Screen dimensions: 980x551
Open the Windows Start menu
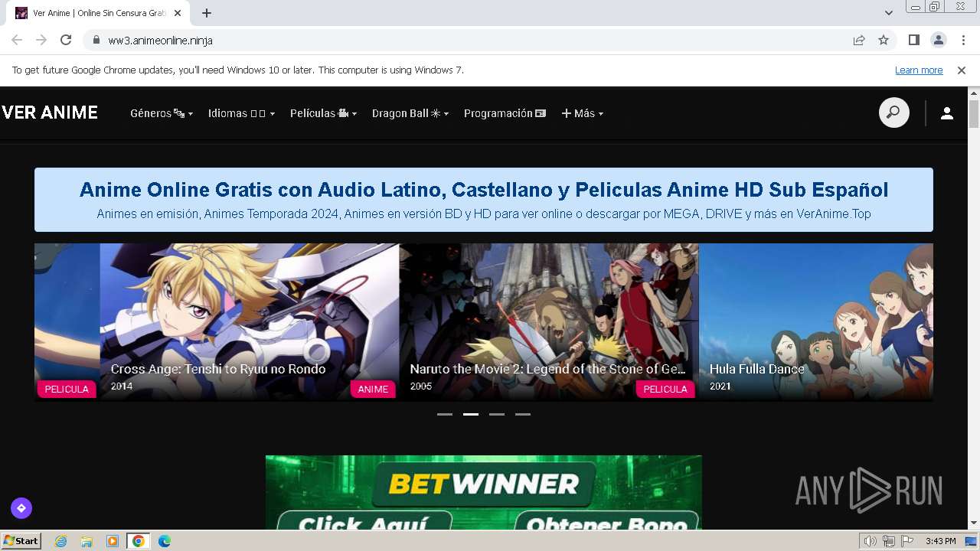[21, 541]
